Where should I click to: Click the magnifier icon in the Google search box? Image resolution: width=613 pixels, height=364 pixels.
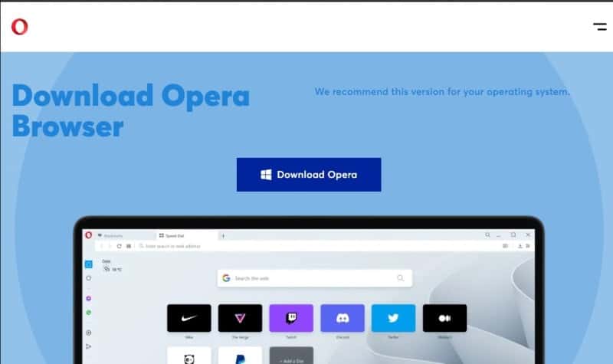(400, 278)
